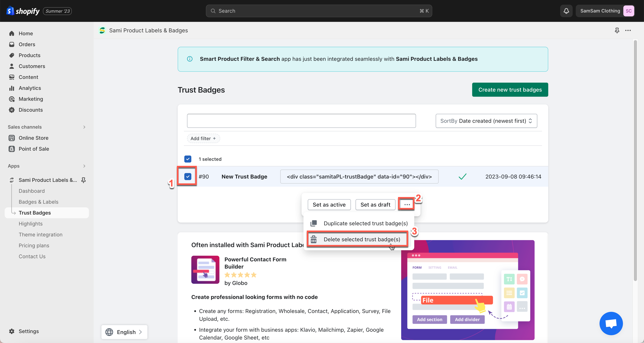Click the green active checkmark for badge #90
Image resolution: width=644 pixels, height=343 pixels.
462,177
